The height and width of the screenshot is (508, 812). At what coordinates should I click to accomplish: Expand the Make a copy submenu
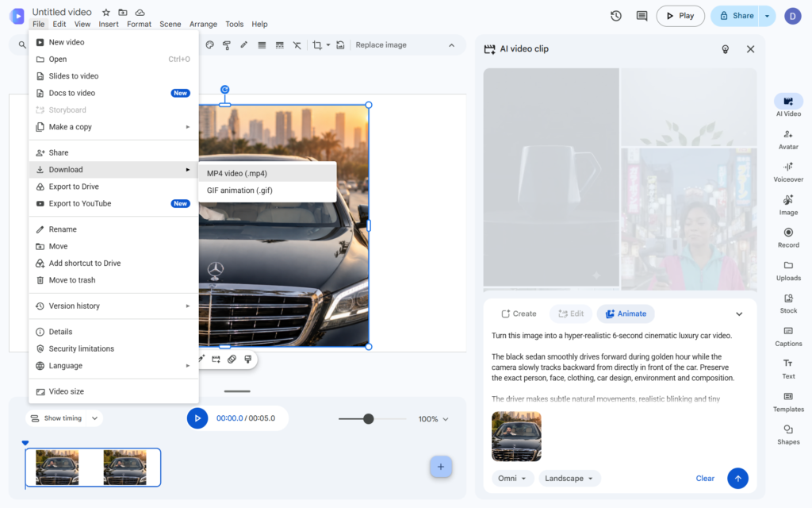pyautogui.click(x=114, y=127)
